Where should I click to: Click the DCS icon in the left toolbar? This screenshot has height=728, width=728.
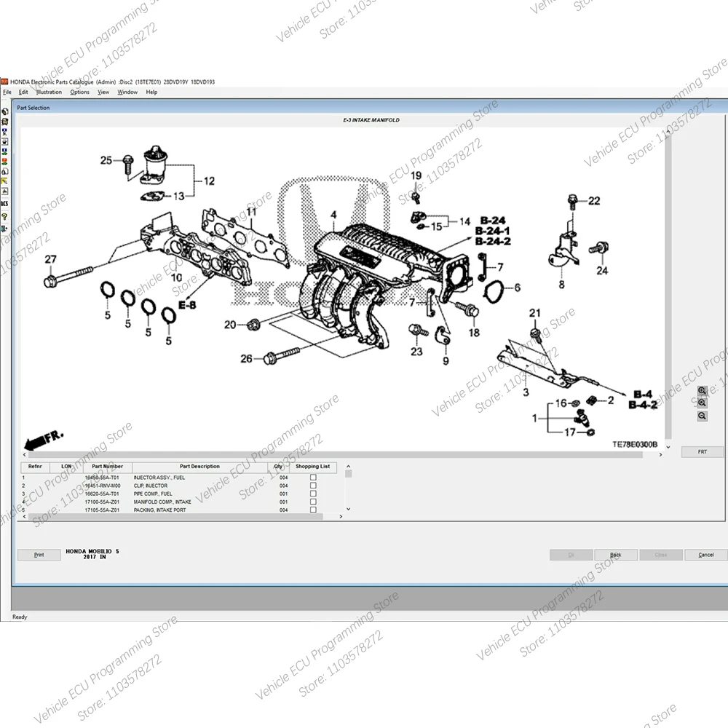(x=4, y=203)
